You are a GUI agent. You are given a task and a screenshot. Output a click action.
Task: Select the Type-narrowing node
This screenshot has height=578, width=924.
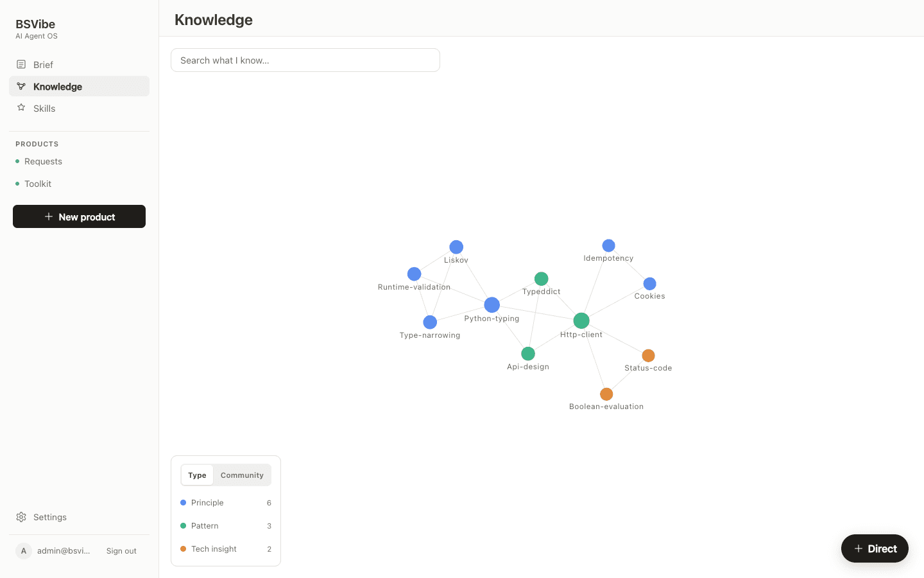430,322
